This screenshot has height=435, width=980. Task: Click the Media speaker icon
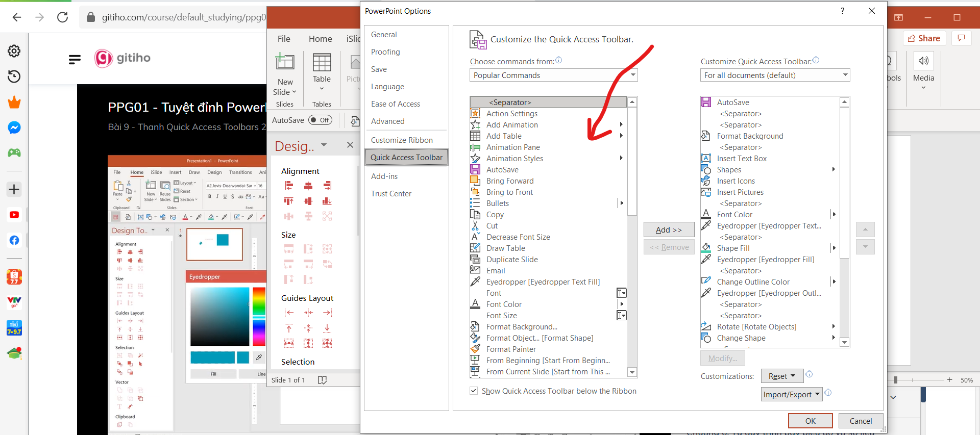(x=923, y=61)
